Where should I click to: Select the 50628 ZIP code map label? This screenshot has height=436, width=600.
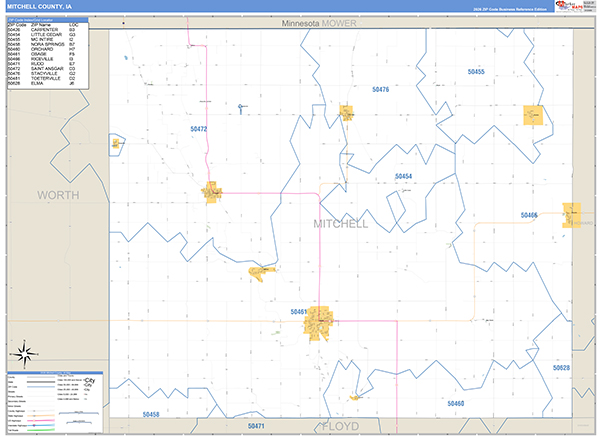[x=560, y=368]
